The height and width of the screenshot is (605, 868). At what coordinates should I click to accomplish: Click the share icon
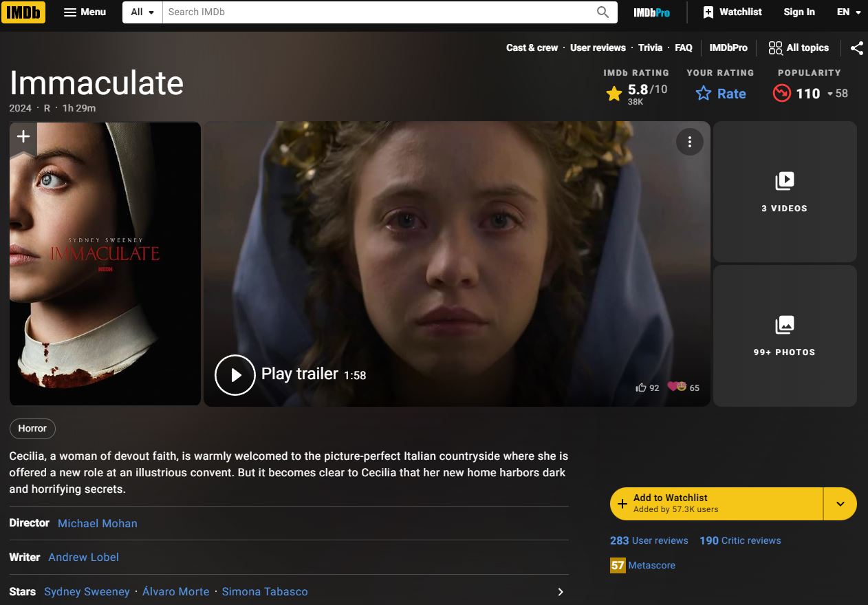coord(856,47)
